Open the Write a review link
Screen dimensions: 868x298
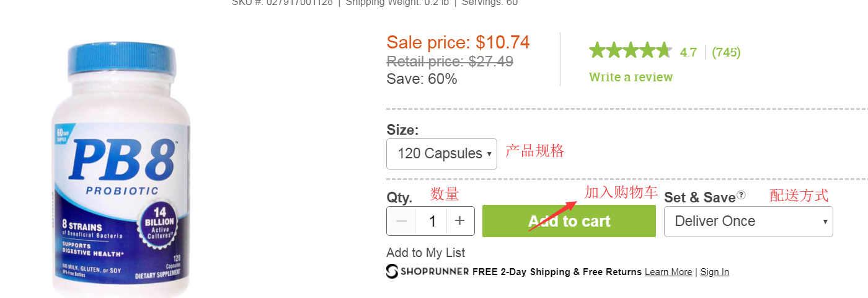tap(631, 77)
